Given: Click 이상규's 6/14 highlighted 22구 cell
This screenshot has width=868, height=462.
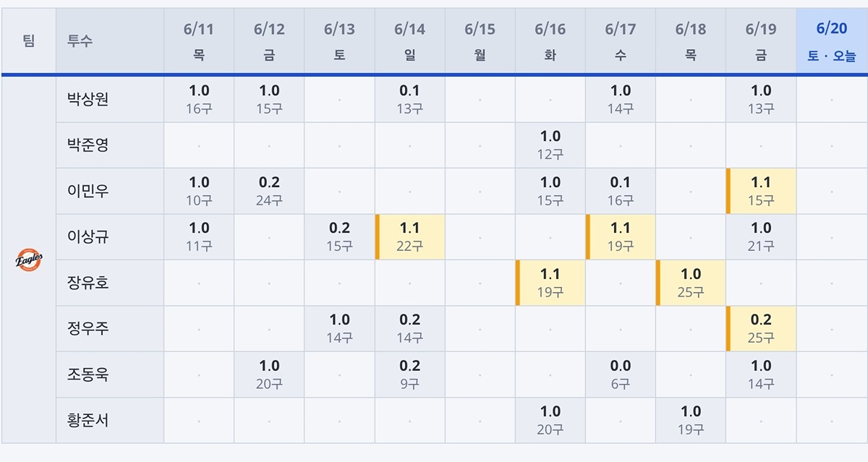Looking at the screenshot, I should point(409,237).
